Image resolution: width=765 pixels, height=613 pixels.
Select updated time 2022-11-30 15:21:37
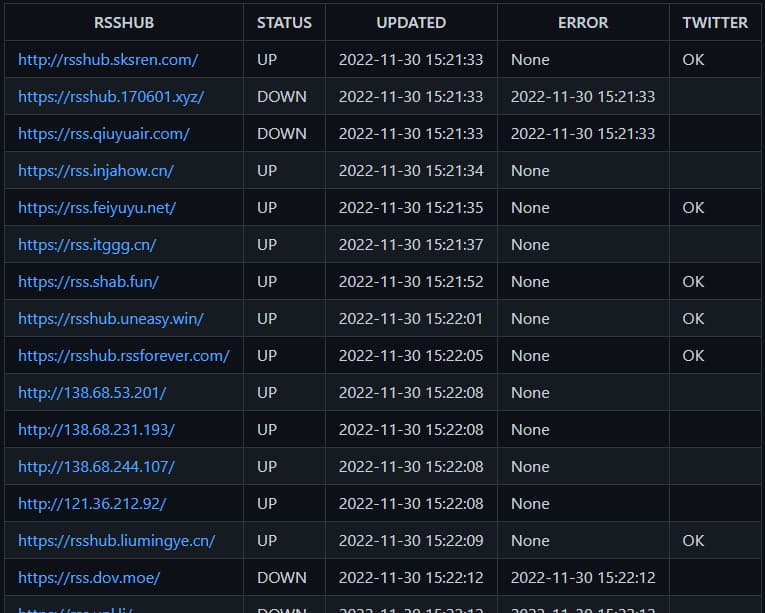(x=411, y=245)
